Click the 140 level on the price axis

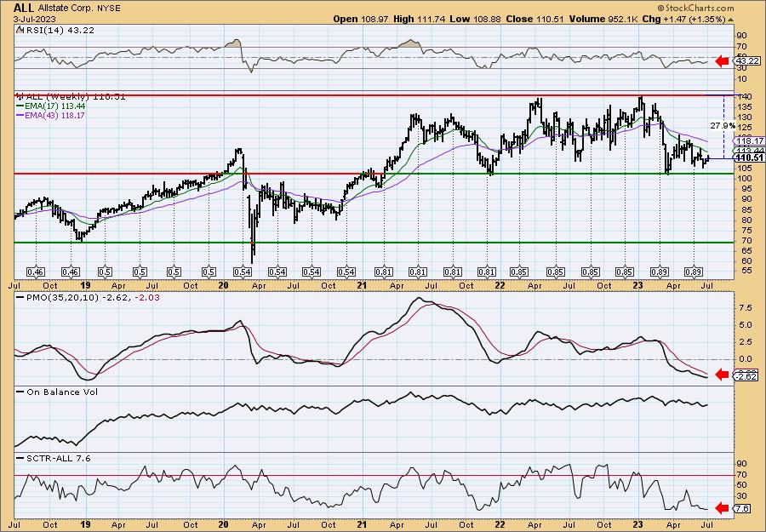click(744, 96)
